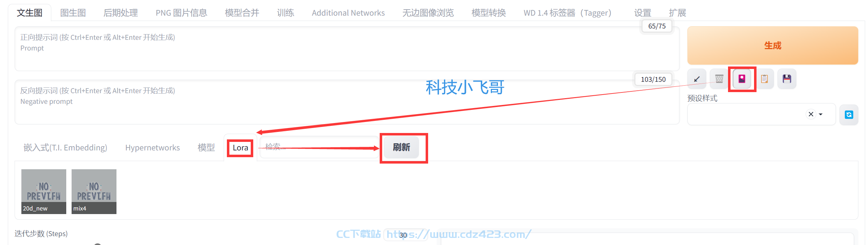868x245 pixels.
Task: Save current prompt as style via floppy icon
Action: point(787,79)
